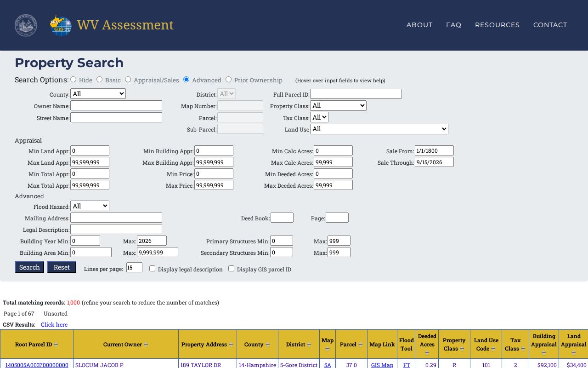This screenshot has height=368, width=588.
Task: Open the GIS Map link for Slocum
Action: pos(382,365)
